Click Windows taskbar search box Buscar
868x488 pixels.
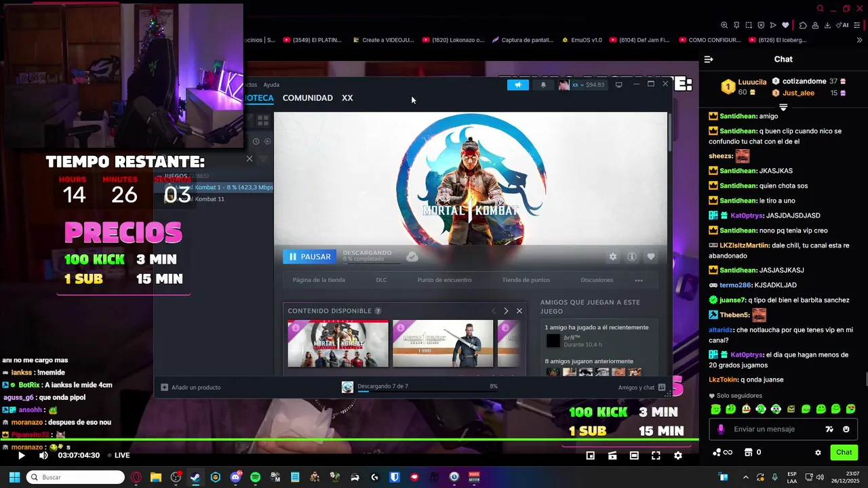75,477
